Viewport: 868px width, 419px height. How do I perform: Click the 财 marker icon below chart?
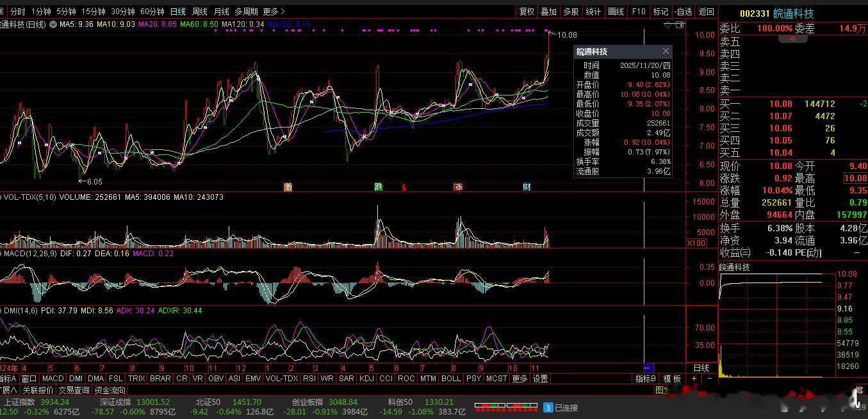click(x=527, y=187)
